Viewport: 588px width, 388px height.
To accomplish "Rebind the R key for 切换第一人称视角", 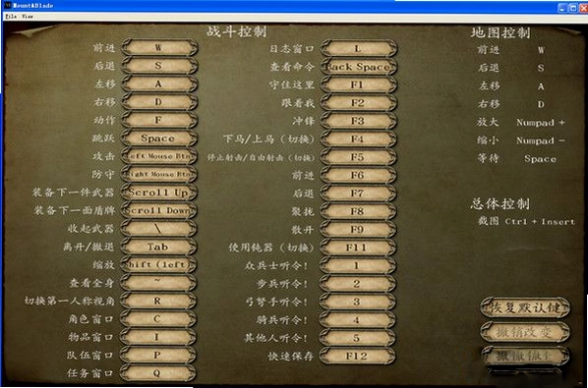I will (158, 301).
